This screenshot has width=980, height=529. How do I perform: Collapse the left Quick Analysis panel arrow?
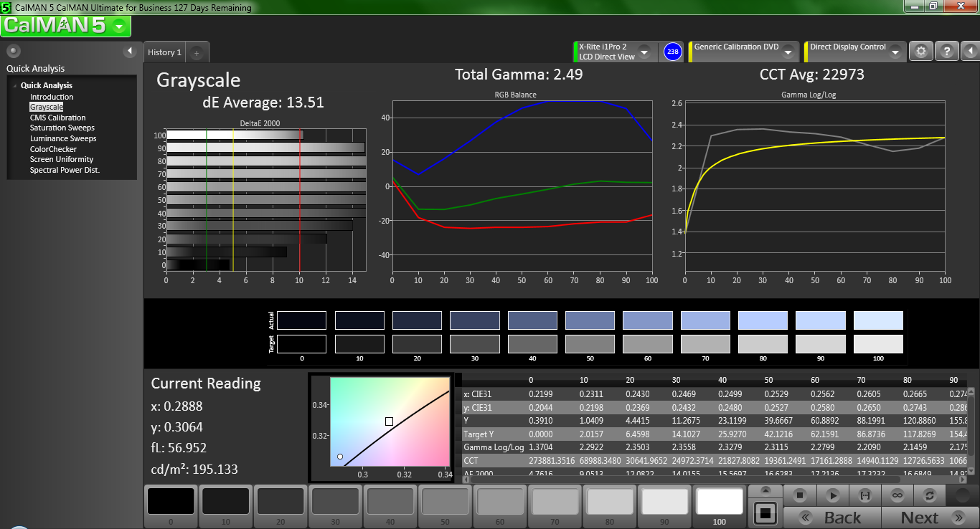click(130, 51)
